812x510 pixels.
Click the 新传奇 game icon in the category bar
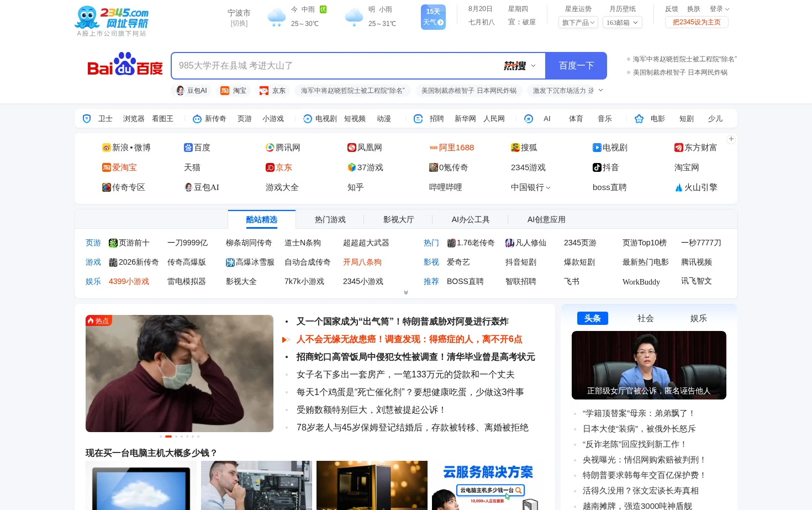pyautogui.click(x=197, y=119)
